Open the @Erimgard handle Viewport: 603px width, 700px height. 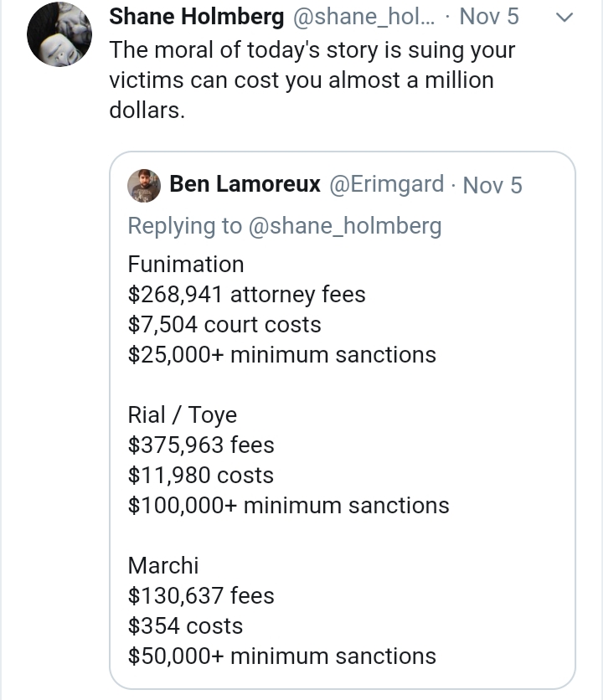click(x=387, y=184)
